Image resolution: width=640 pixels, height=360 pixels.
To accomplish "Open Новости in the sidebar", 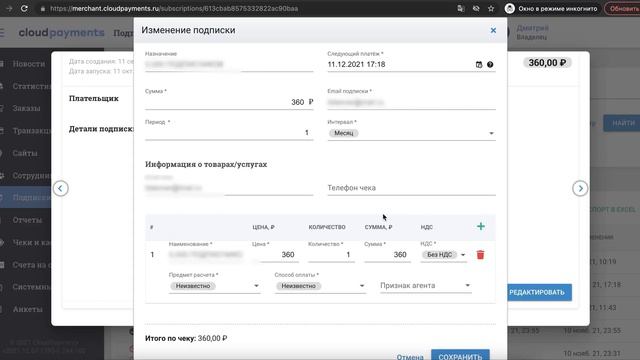I will tap(28, 64).
